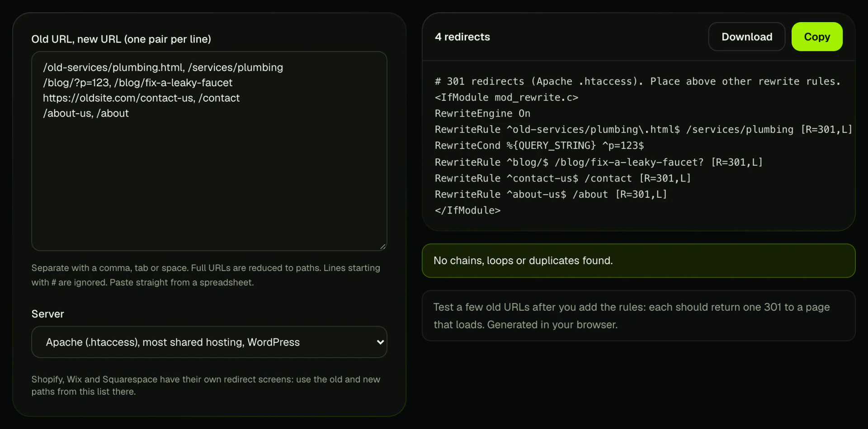This screenshot has height=429, width=868.
Task: Click inside the Old URL textarea
Action: (209, 151)
